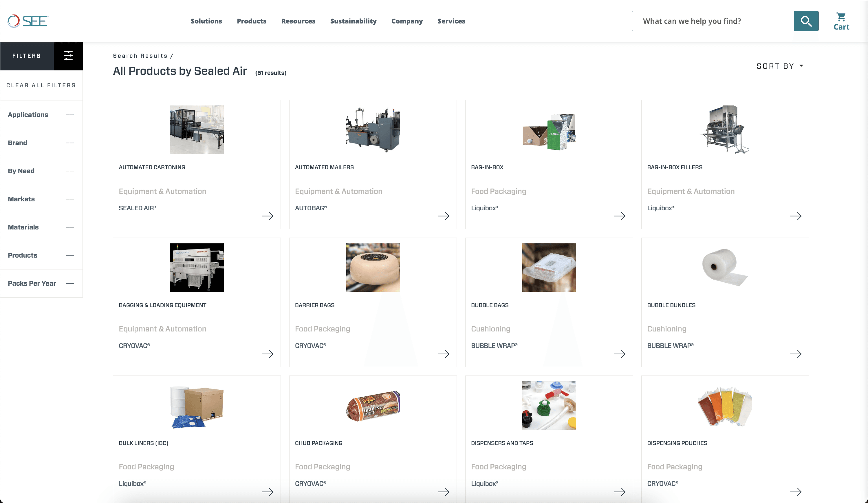This screenshot has height=503, width=868.
Task: Click arrow on Bubble Bundles card
Action: point(795,354)
